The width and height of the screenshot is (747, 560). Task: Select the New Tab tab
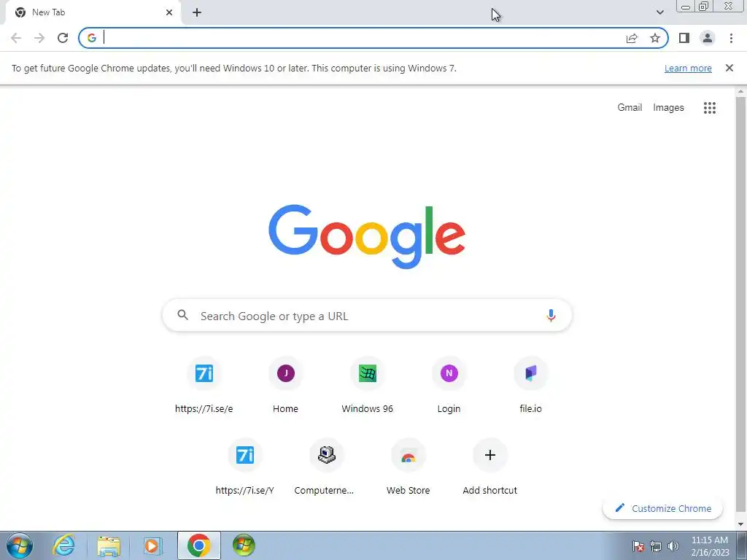click(93, 12)
